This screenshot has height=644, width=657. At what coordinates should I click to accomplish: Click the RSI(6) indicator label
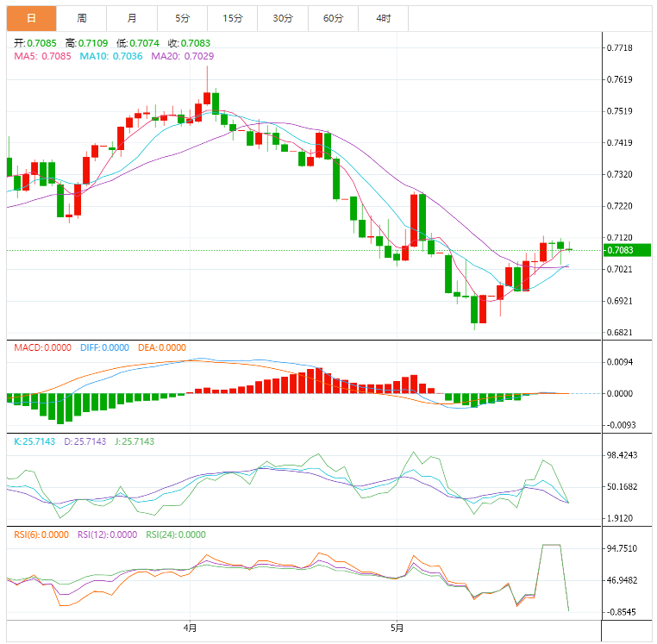[x=41, y=535]
